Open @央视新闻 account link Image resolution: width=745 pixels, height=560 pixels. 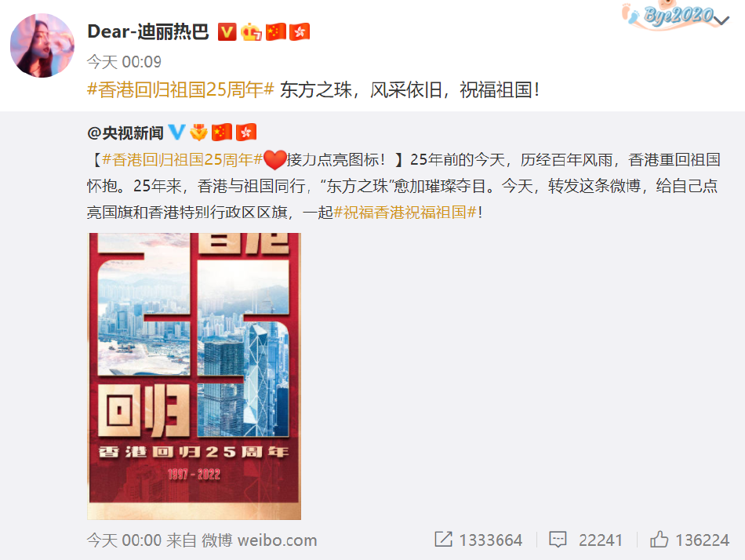pos(125,133)
